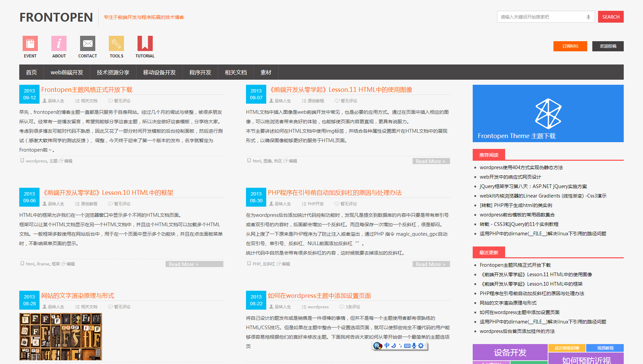Open the ABOUT info icon
The width and height of the screenshot is (643, 364).
59,44
